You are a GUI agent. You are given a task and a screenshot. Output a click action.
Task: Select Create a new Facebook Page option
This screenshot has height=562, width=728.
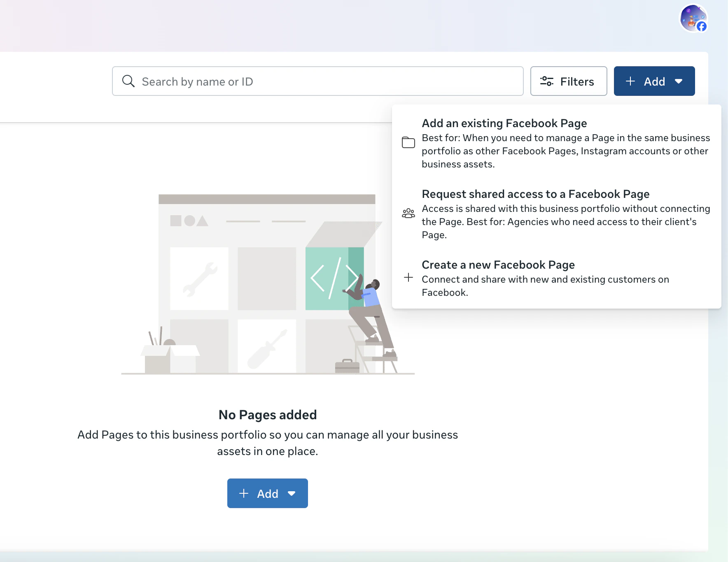click(498, 265)
